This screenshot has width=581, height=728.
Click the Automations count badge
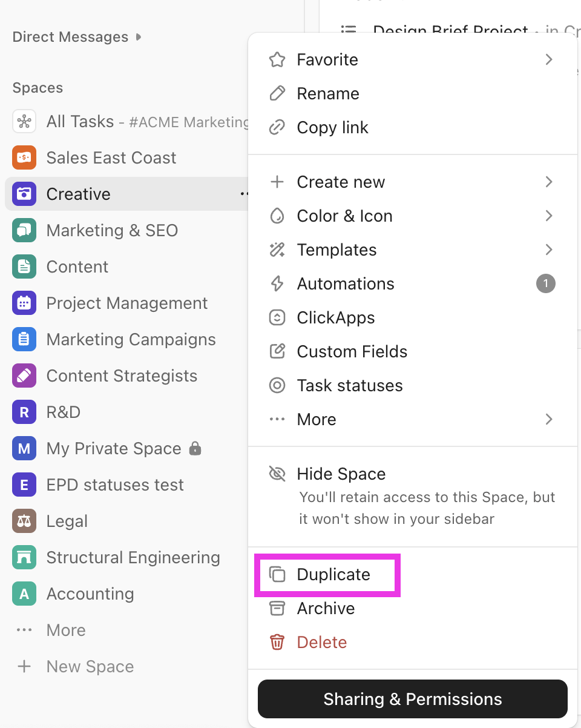click(x=545, y=283)
